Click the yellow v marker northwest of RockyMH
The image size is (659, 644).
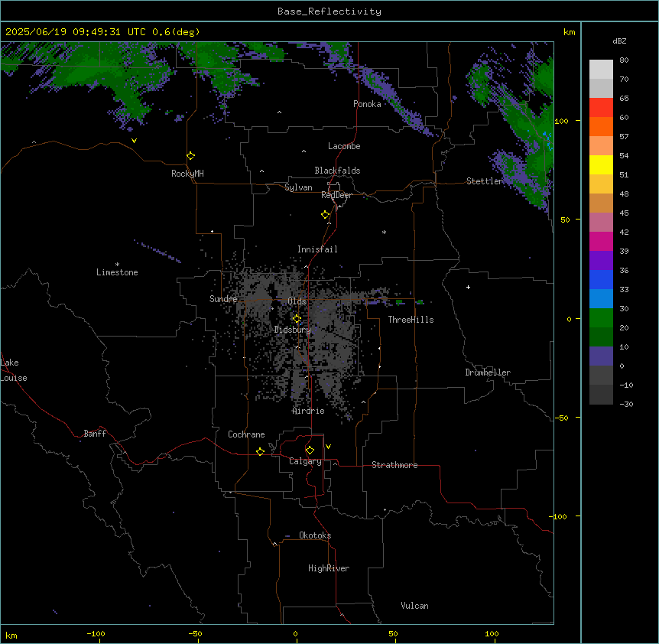point(134,141)
